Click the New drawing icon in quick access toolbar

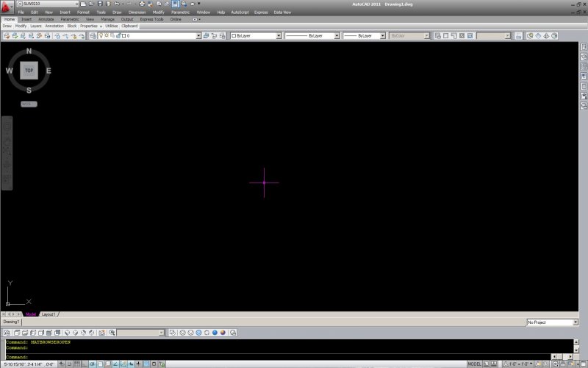click(83, 4)
